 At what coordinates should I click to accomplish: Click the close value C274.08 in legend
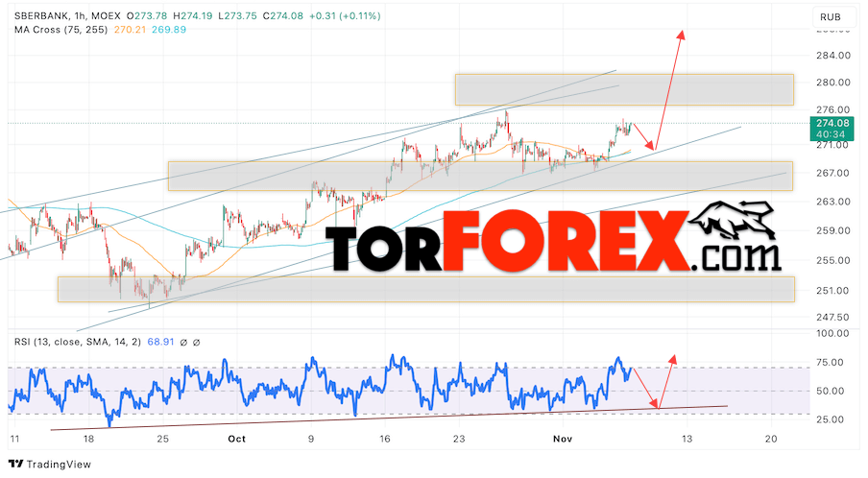tap(283, 16)
